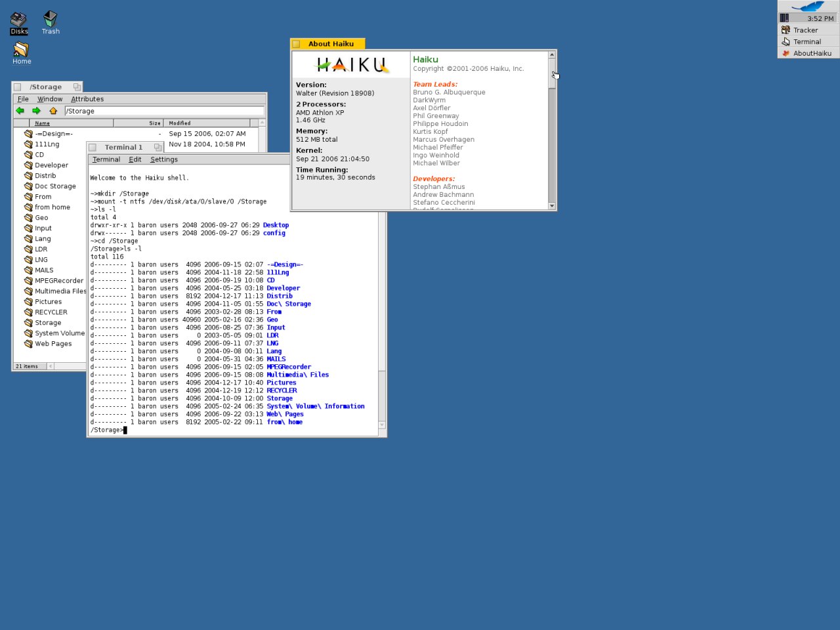Select the from home folder icon

[28, 207]
